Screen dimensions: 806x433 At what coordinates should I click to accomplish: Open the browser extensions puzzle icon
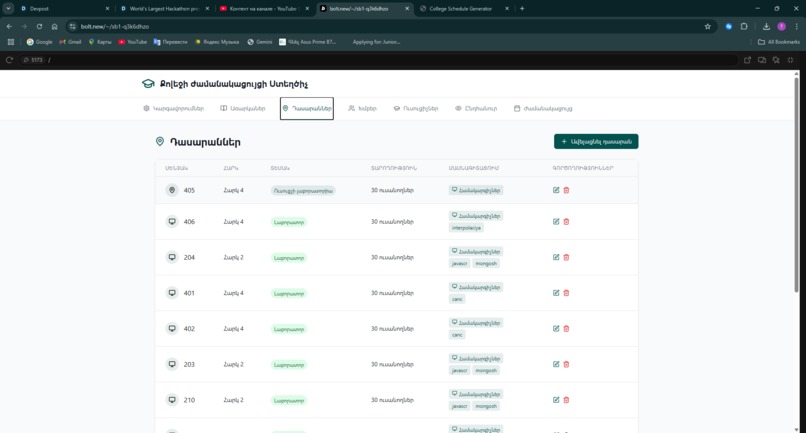point(744,26)
